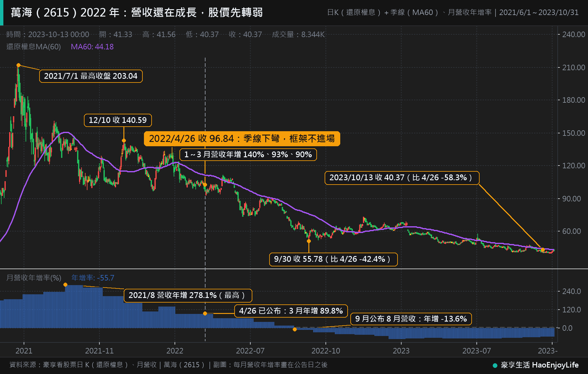This screenshot has height=374, width=588.
Task: Click the 低：40.37 low price readout
Action: 202,35
